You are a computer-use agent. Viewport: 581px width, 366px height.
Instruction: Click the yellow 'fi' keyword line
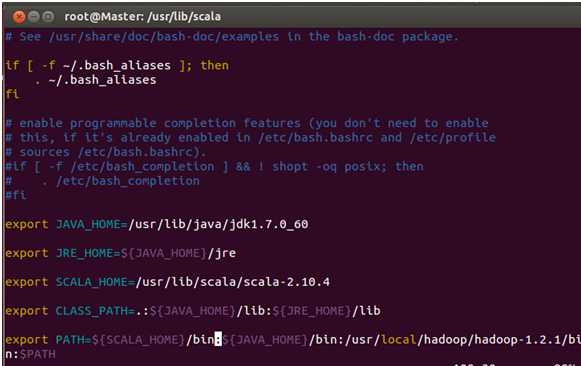[x=12, y=94]
